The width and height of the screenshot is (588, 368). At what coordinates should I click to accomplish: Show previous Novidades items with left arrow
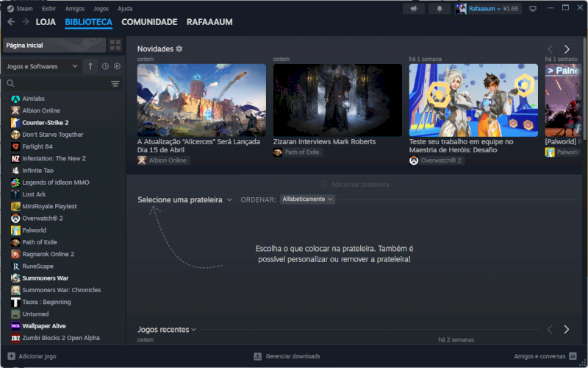tap(550, 49)
